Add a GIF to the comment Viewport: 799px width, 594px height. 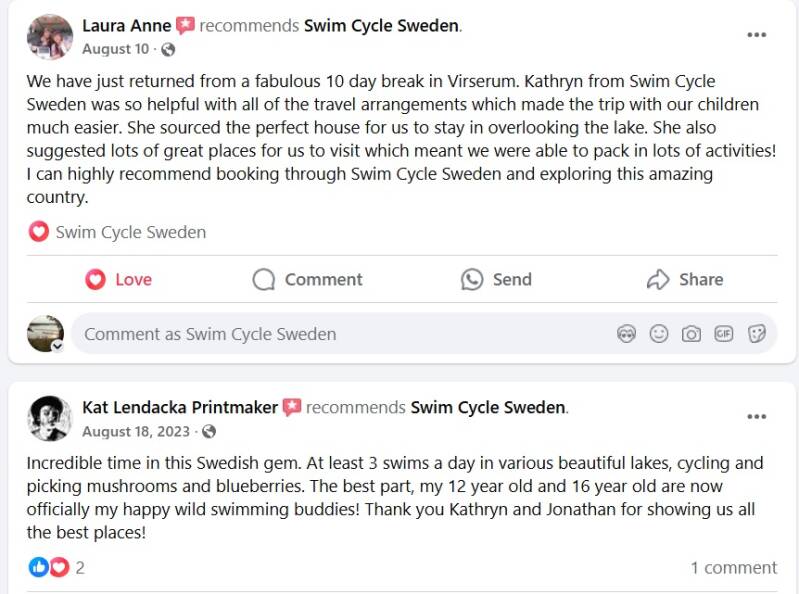(723, 334)
